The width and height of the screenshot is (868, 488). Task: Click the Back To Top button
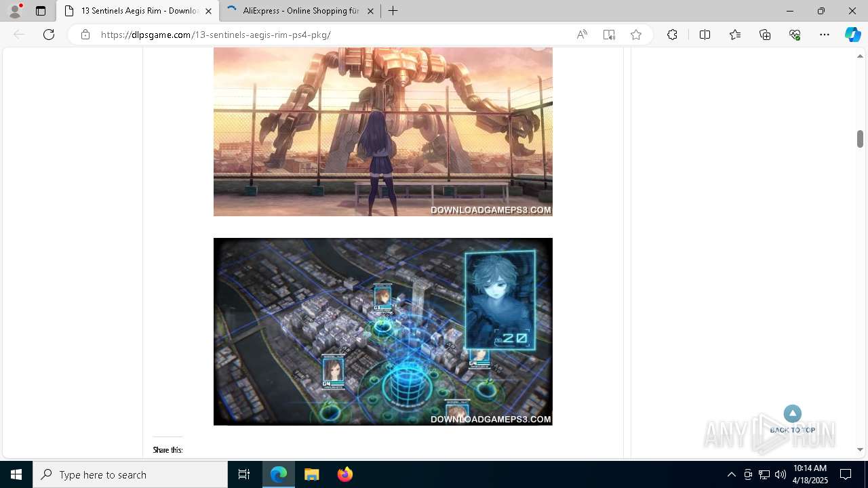[x=792, y=420]
